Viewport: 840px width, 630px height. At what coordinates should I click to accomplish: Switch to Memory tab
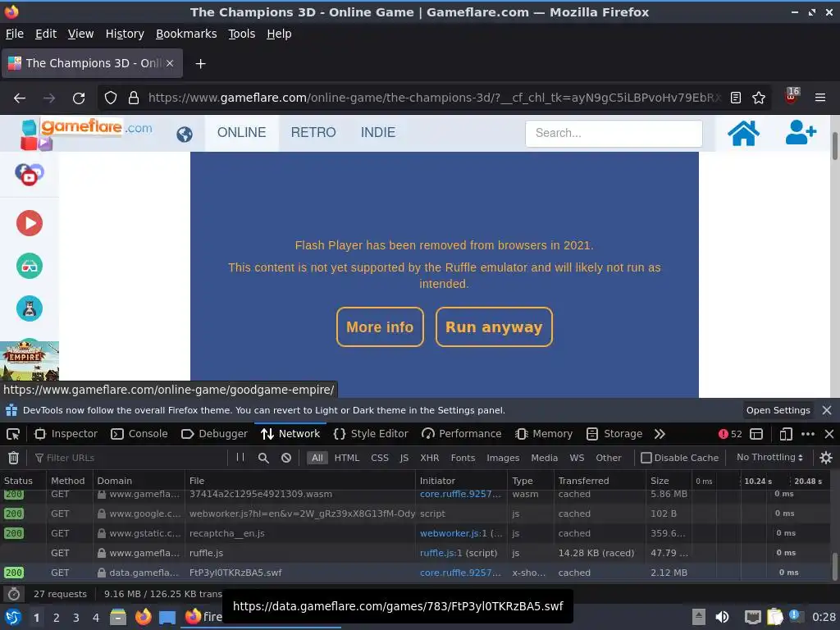pyautogui.click(x=544, y=434)
